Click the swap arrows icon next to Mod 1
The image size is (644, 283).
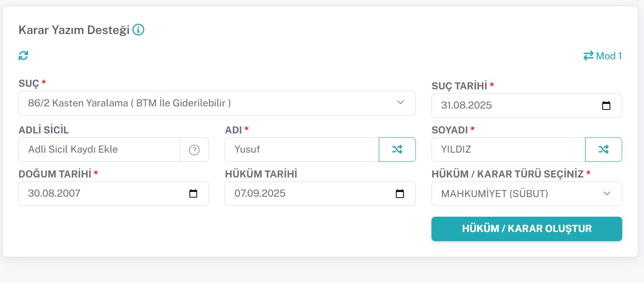(x=589, y=56)
